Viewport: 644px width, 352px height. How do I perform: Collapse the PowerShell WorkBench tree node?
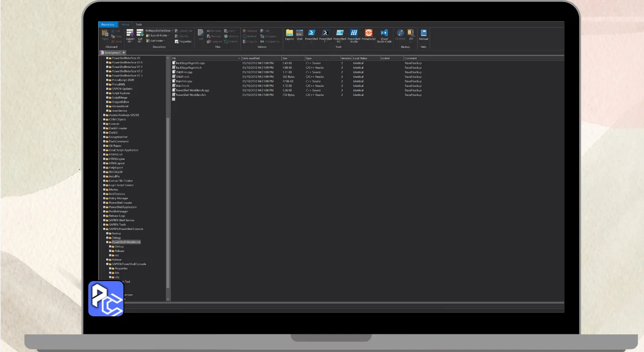pos(107,242)
